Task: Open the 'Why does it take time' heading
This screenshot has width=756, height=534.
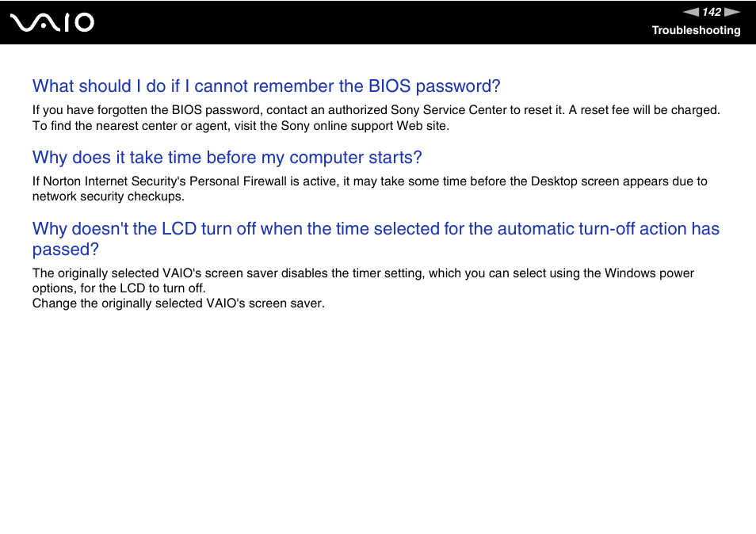Action: (x=227, y=158)
